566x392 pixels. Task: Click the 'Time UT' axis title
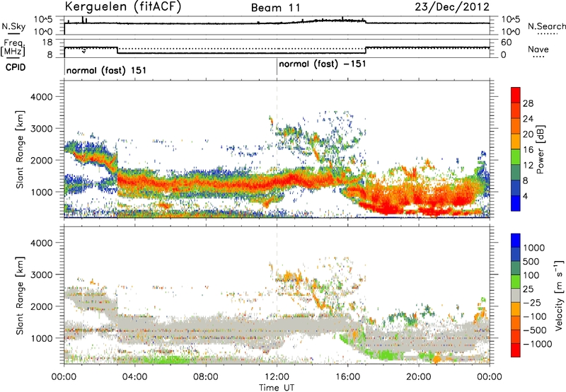pos(277,388)
